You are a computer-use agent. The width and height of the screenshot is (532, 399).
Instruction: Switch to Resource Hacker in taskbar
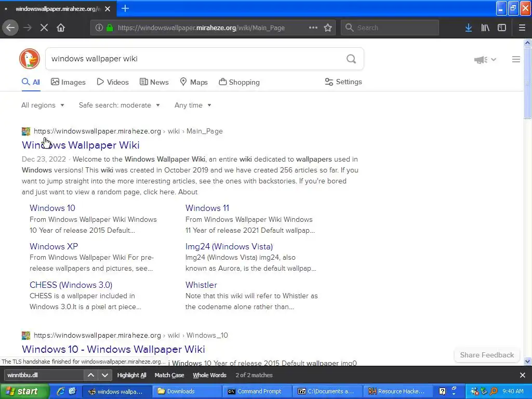point(399,391)
